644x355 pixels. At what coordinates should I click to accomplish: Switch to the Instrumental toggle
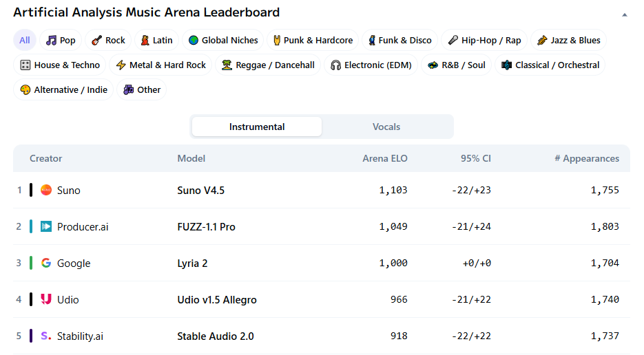point(257,127)
